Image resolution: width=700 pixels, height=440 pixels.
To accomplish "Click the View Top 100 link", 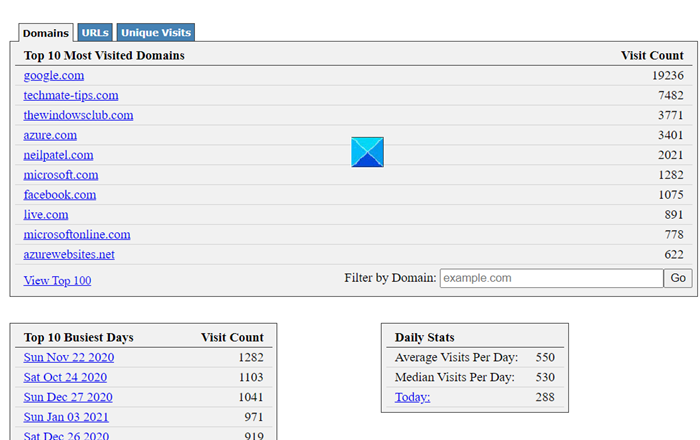I will 58,280.
